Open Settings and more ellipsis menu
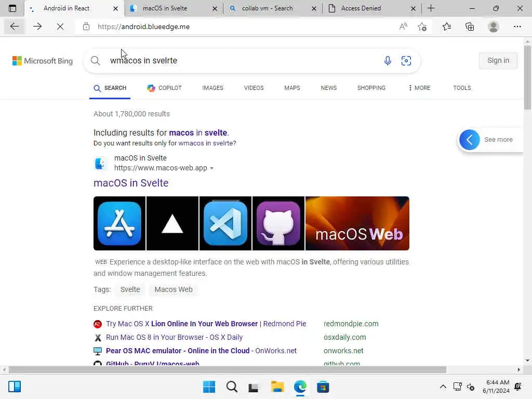The height and width of the screenshot is (399, 532). (517, 26)
